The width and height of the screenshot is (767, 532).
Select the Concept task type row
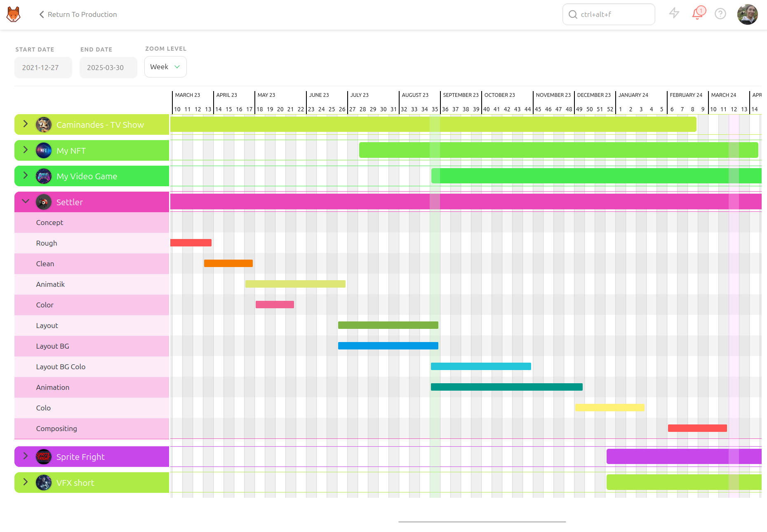(x=92, y=223)
